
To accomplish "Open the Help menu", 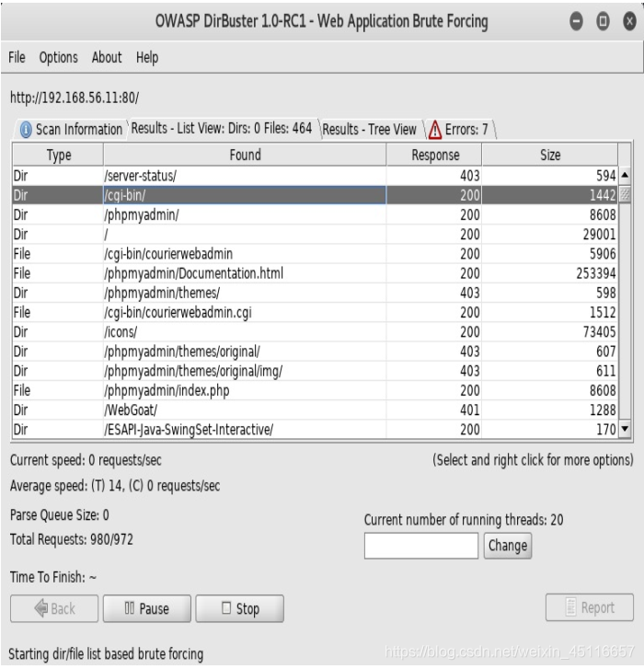I will tap(147, 57).
